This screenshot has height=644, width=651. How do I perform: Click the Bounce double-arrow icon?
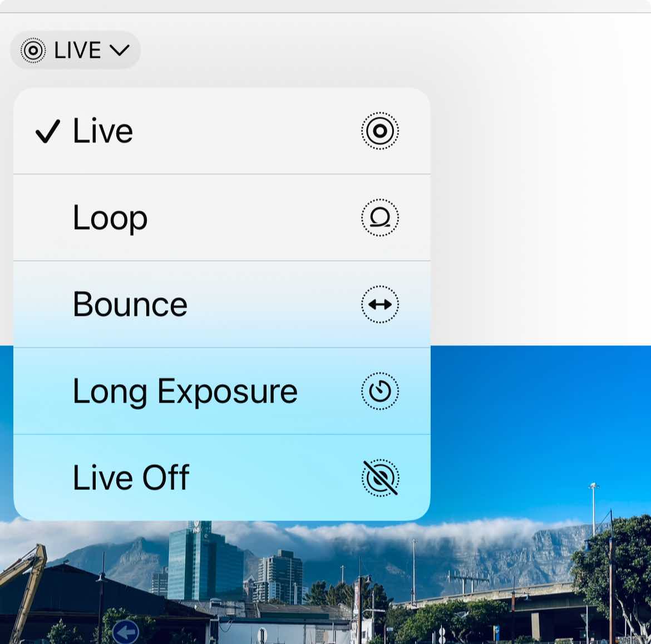coord(380,305)
